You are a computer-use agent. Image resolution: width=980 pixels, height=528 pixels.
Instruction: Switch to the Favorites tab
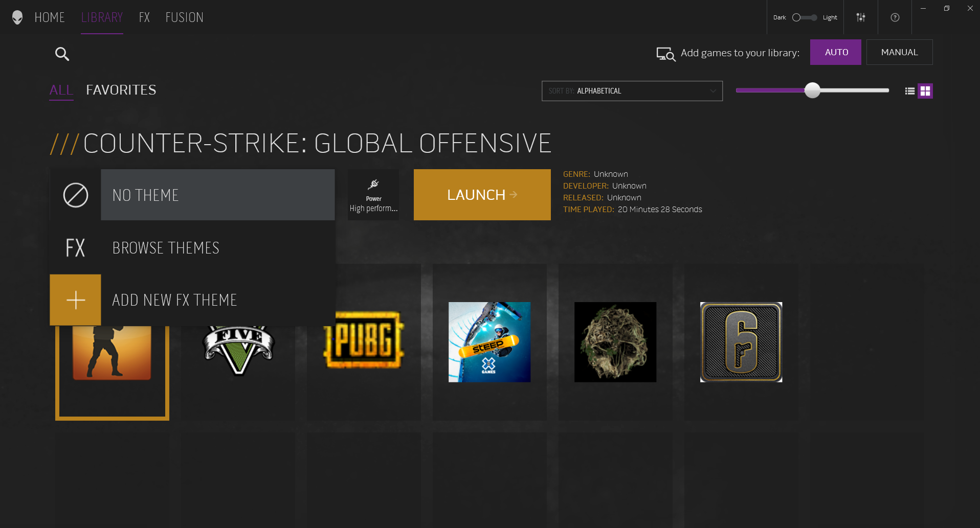pos(121,90)
